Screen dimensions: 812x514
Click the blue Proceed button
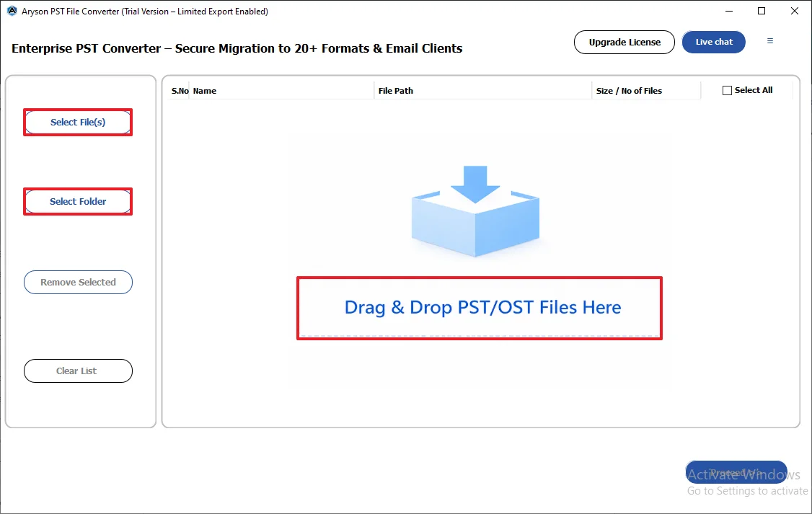[x=736, y=472]
